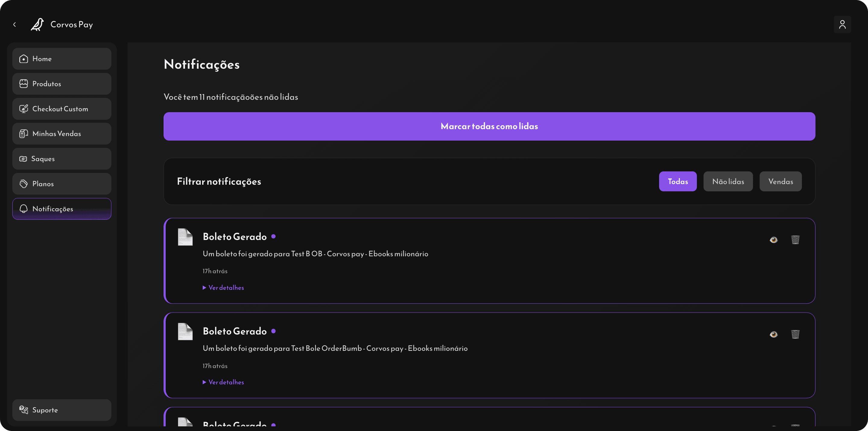This screenshot has width=868, height=431.
Task: Mark OrderBumb notification as read
Action: 774,334
